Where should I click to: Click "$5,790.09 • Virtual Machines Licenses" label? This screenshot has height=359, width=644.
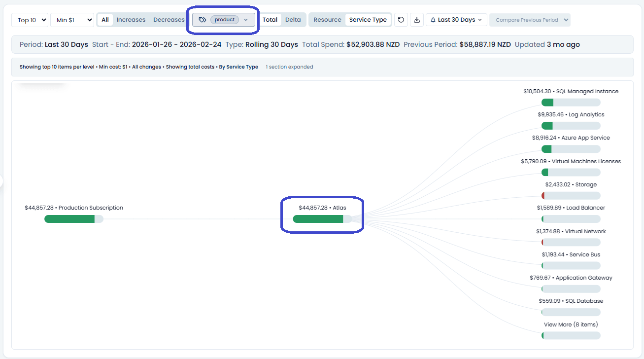pos(571,161)
